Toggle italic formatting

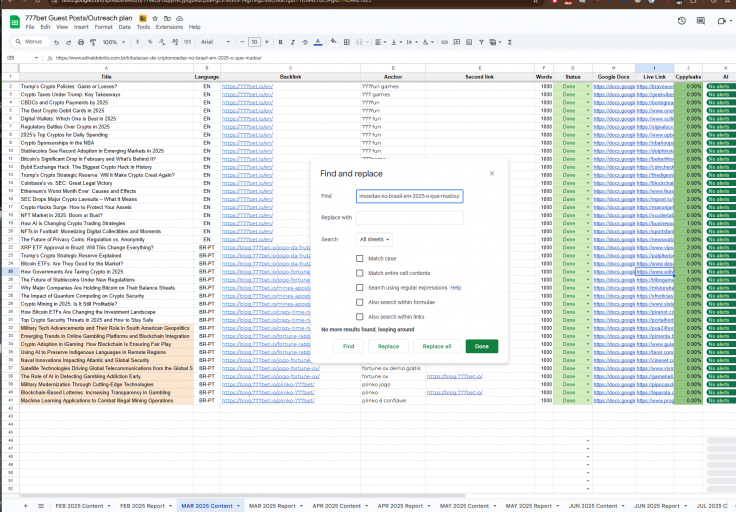tap(292, 42)
